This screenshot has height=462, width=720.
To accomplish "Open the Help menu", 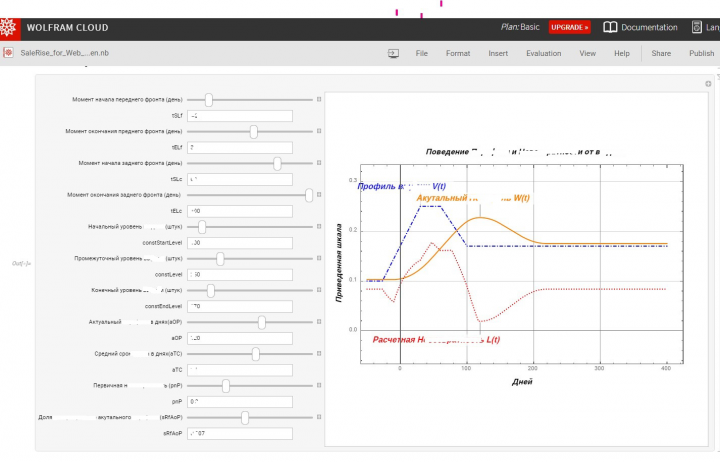I will pyautogui.click(x=622, y=53).
